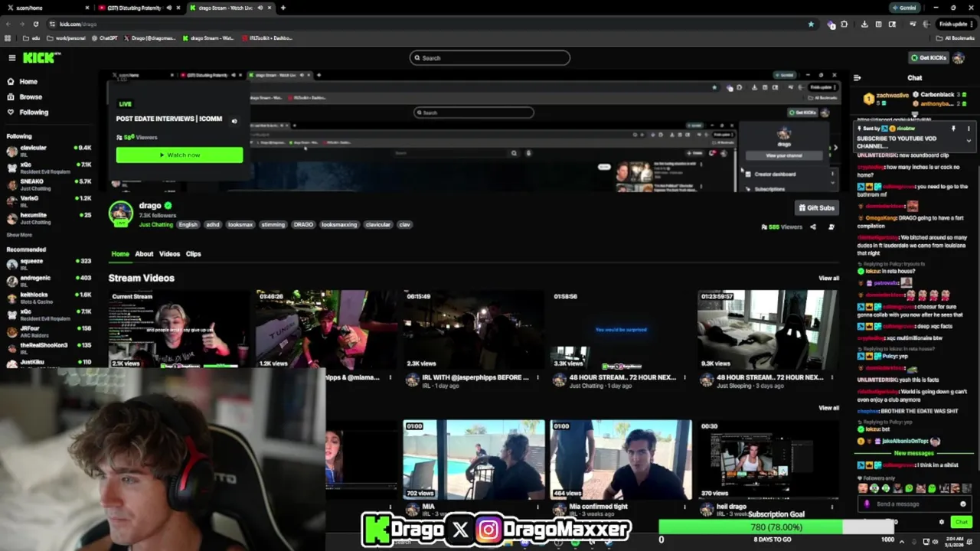
Task: Open the ChatGPT bookmark
Action: tap(104, 37)
